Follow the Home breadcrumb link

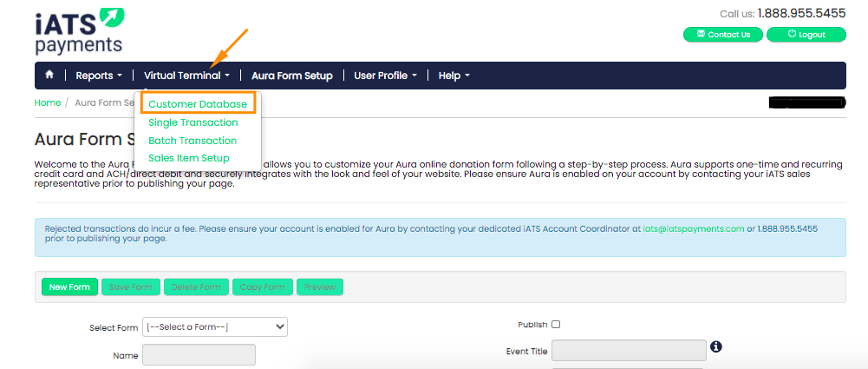click(x=48, y=103)
